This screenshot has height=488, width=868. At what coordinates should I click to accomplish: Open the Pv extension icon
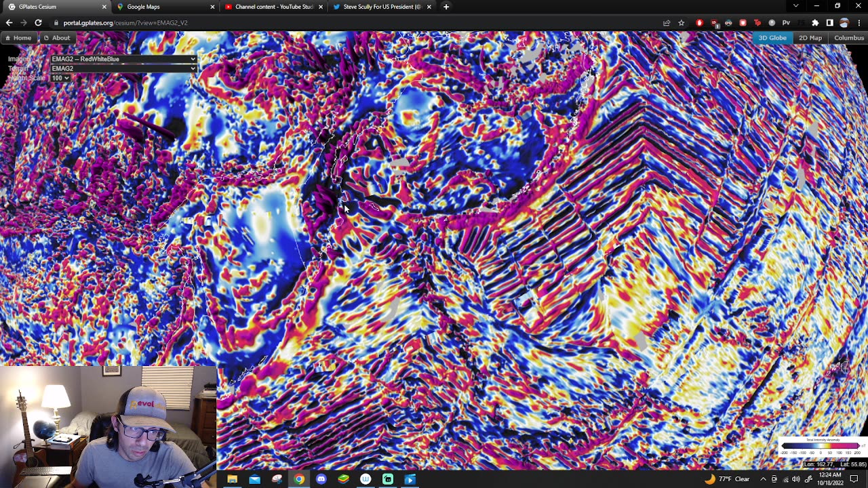(x=786, y=23)
